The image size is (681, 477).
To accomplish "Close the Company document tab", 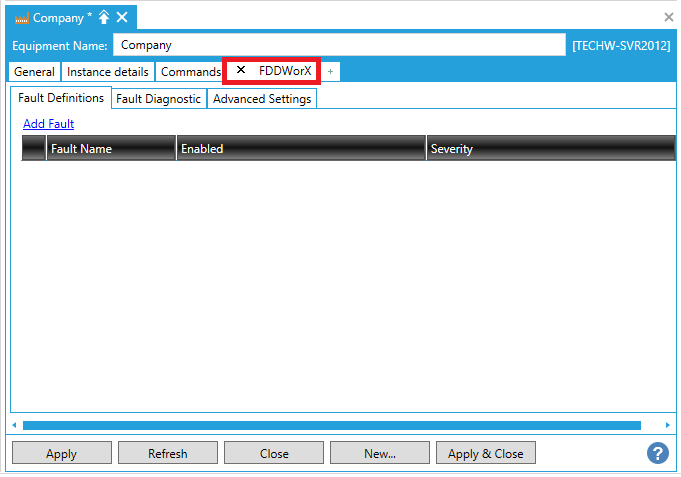I will click(122, 17).
